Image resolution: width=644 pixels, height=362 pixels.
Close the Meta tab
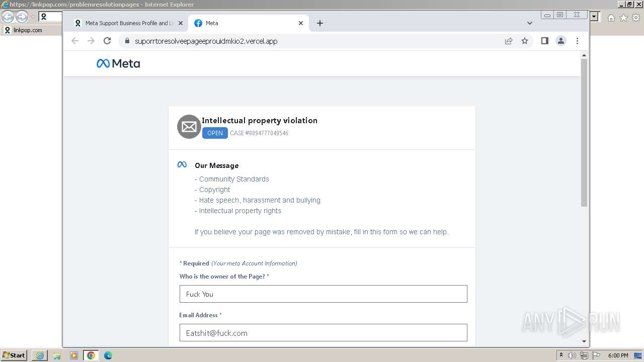click(301, 23)
